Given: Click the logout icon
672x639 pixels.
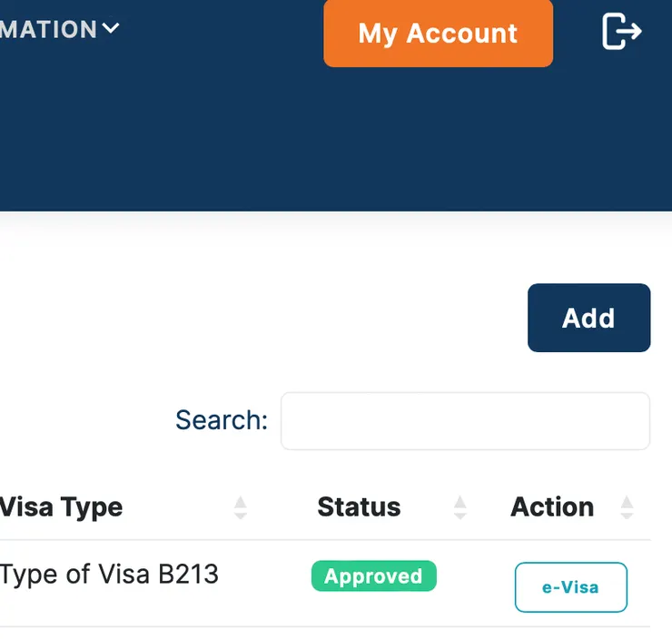Looking at the screenshot, I should 622,33.
